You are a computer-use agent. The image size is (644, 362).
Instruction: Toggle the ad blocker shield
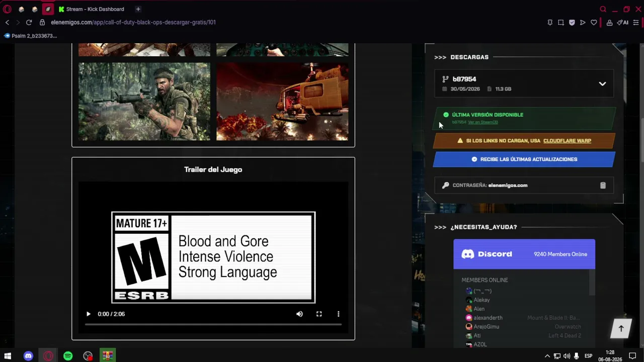pos(572,22)
